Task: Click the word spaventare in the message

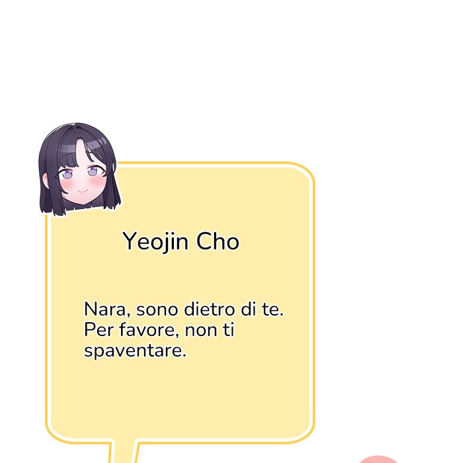Action: 135,351
